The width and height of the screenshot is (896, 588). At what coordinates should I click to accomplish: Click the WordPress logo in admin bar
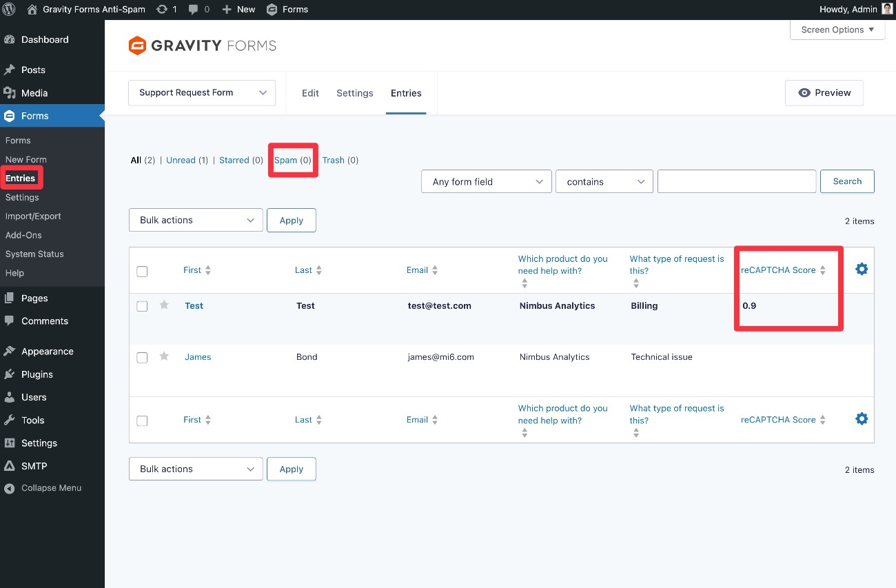click(x=9, y=10)
